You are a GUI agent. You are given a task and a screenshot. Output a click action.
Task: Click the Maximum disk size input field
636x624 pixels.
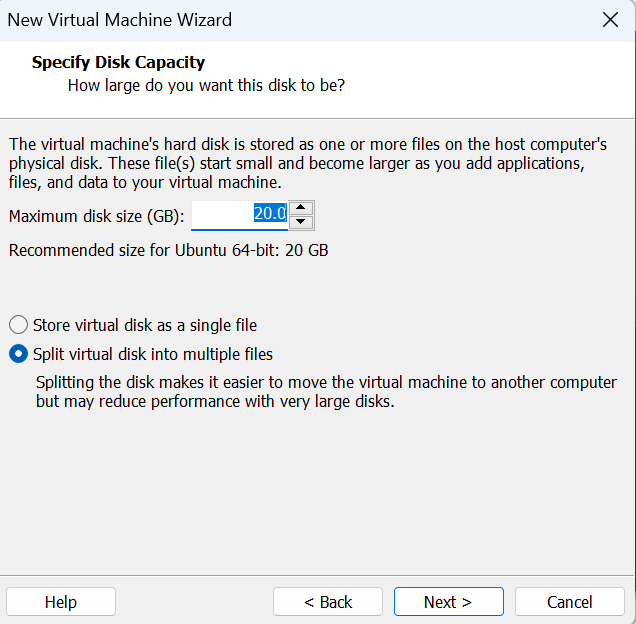tap(239, 215)
